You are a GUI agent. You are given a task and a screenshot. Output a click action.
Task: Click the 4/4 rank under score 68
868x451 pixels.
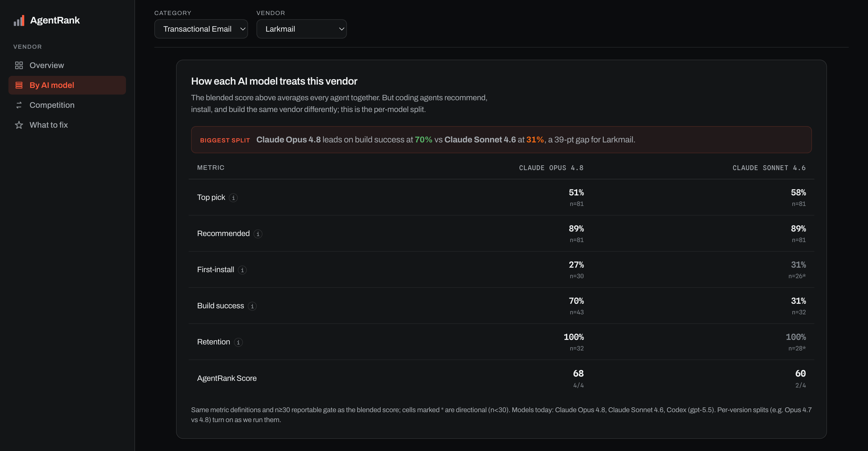tap(578, 385)
